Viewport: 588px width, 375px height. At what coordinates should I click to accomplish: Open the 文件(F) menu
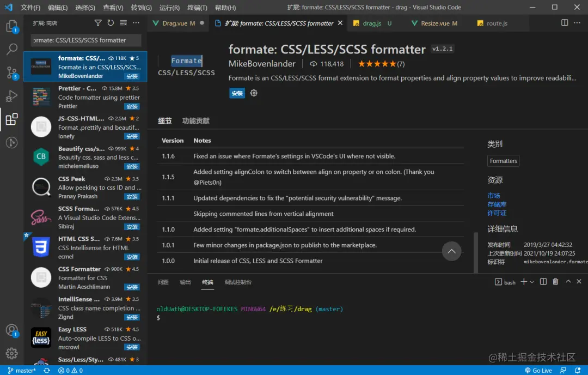(30, 8)
